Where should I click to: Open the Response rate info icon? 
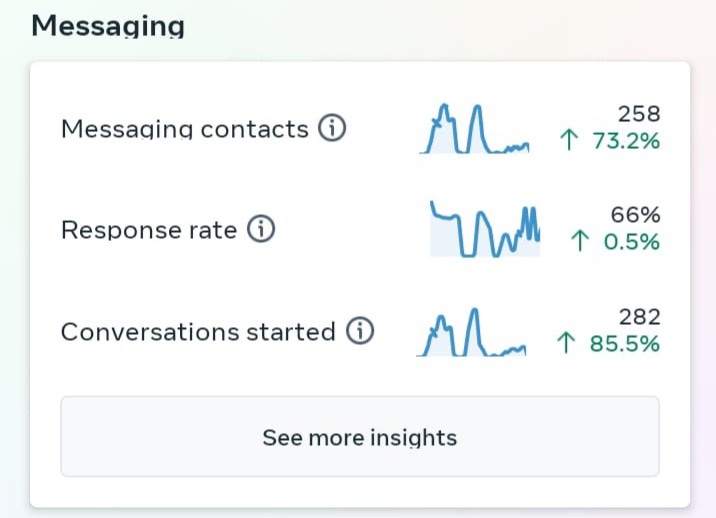[x=260, y=230]
